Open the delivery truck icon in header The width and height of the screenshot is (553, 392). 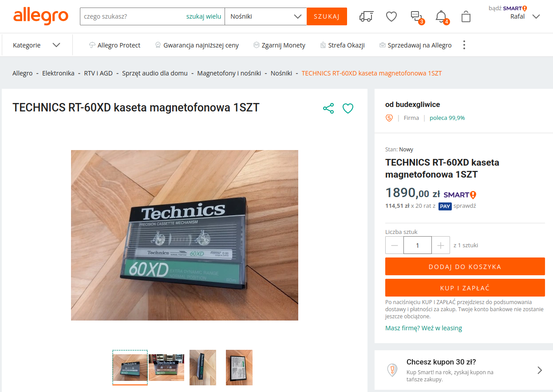(366, 16)
